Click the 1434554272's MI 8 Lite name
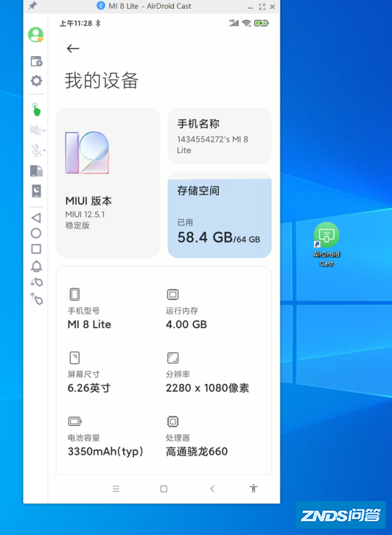The width and height of the screenshot is (392, 535). point(213,144)
